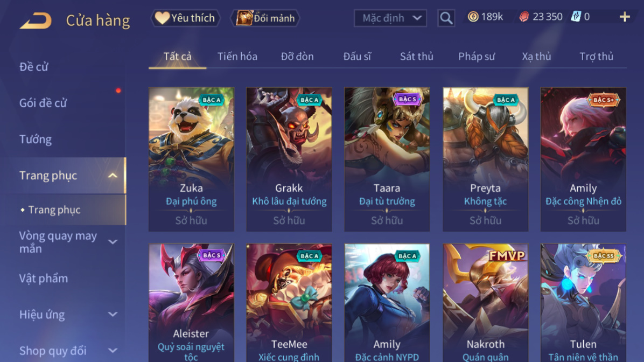
Task: Open the Mặc định sort dropdown
Action: [x=390, y=18]
